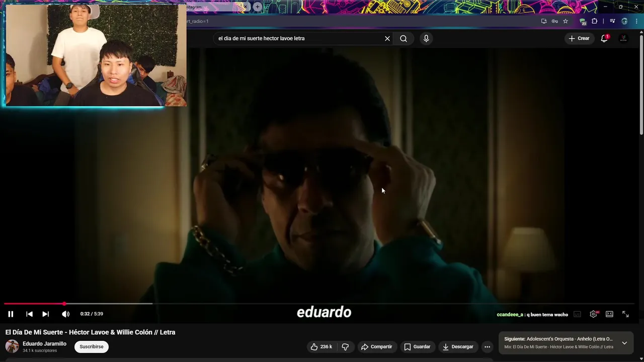Open the Chrome profile avatar
The image size is (644, 362).
click(624, 21)
